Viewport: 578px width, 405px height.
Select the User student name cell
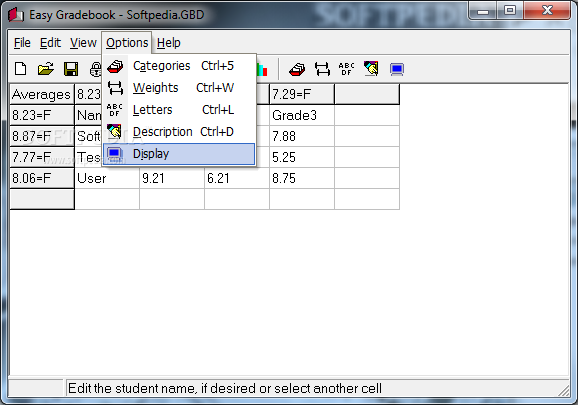[107, 178]
